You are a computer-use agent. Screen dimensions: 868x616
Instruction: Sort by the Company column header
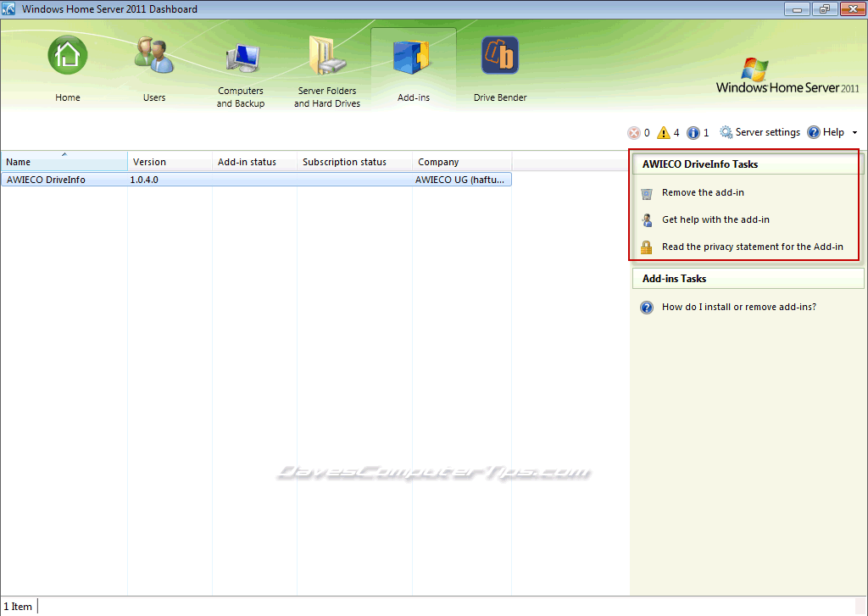[x=462, y=162]
